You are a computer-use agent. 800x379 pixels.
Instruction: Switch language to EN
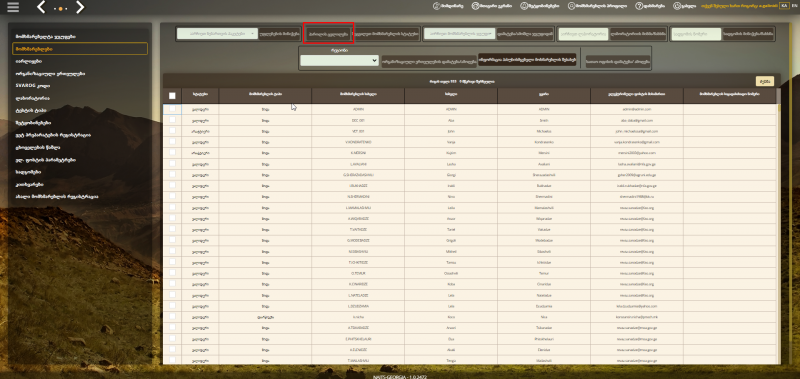pos(794,5)
